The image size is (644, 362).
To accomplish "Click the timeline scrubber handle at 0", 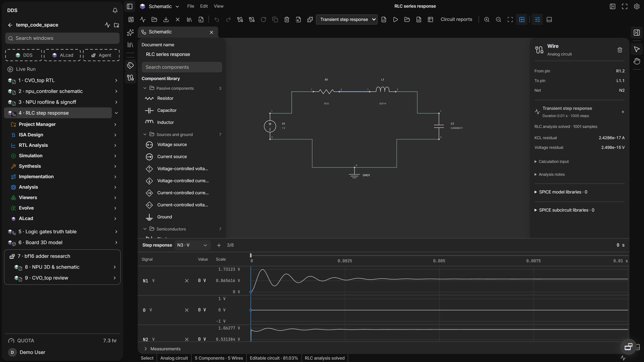I will [251, 255].
